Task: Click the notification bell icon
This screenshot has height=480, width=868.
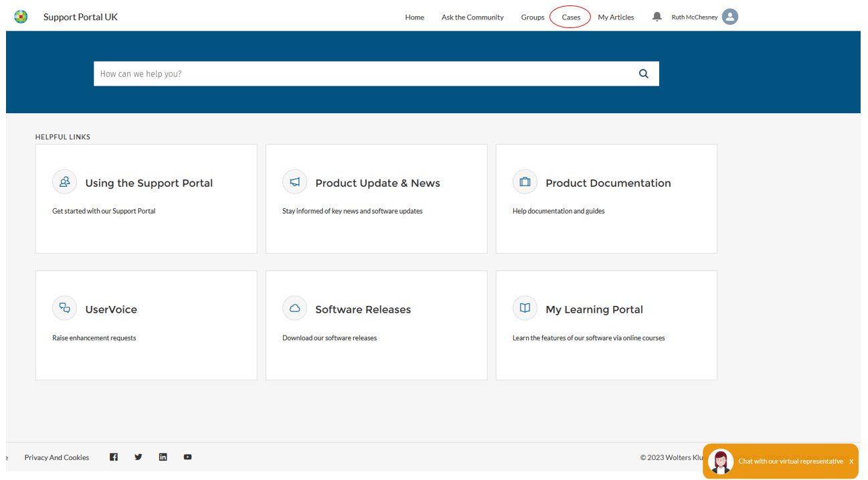Action: [x=657, y=17]
